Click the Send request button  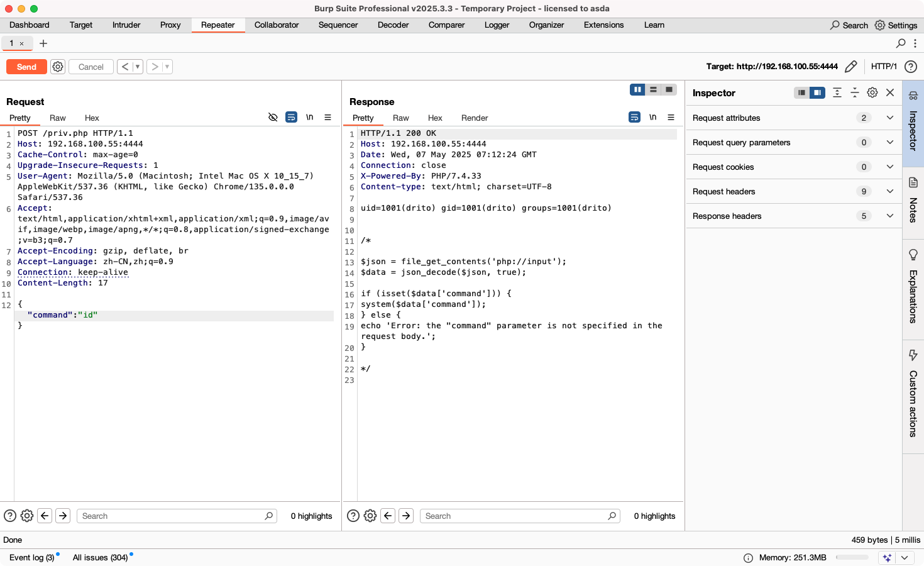[x=26, y=67]
